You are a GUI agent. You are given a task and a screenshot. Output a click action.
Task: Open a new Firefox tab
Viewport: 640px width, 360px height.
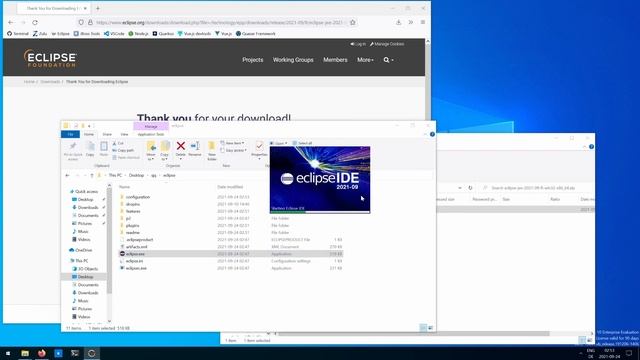tap(98, 8)
